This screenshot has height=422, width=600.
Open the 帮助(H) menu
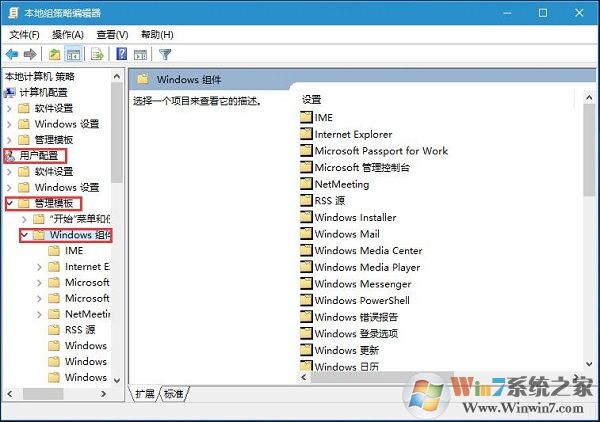(x=157, y=35)
